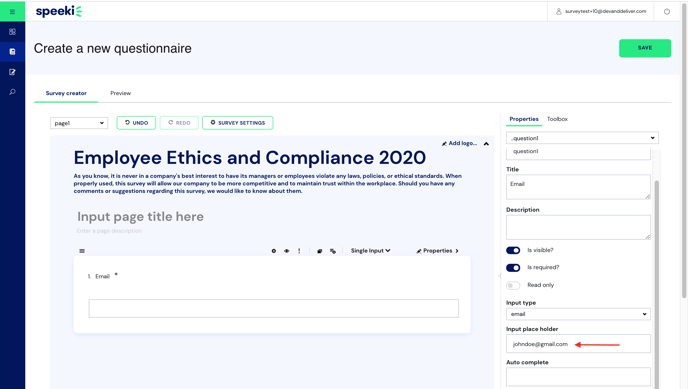Click the copy question icon
This screenshot has width=688, height=389.
coord(319,251)
